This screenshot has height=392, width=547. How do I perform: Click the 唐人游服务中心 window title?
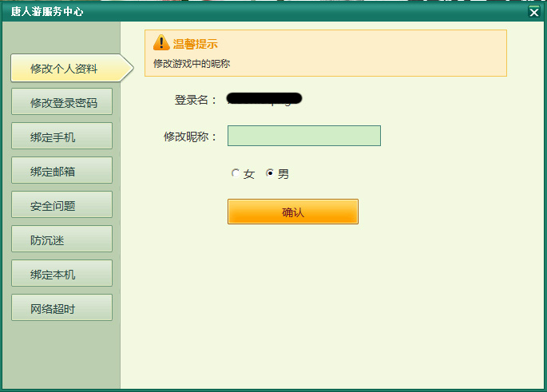click(x=47, y=12)
